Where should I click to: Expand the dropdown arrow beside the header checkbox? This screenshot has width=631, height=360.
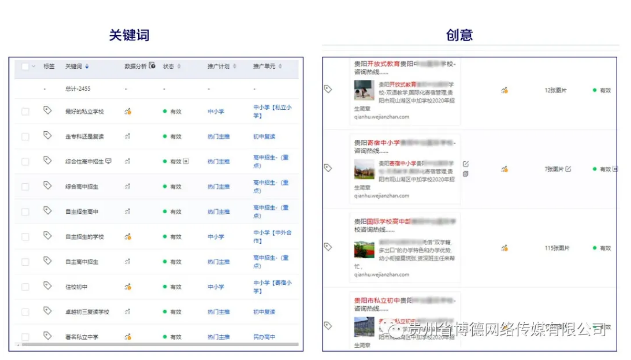(33, 66)
